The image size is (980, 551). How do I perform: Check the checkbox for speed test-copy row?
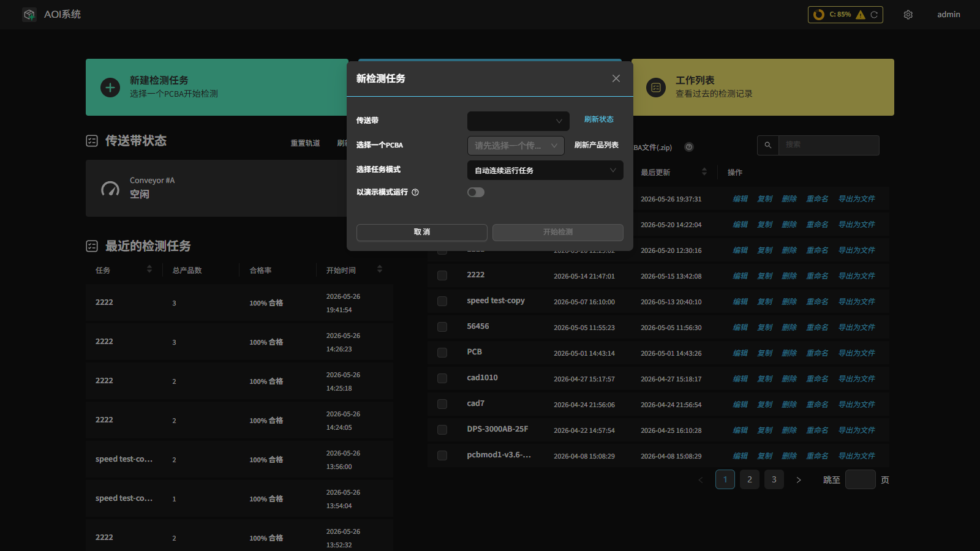point(442,301)
